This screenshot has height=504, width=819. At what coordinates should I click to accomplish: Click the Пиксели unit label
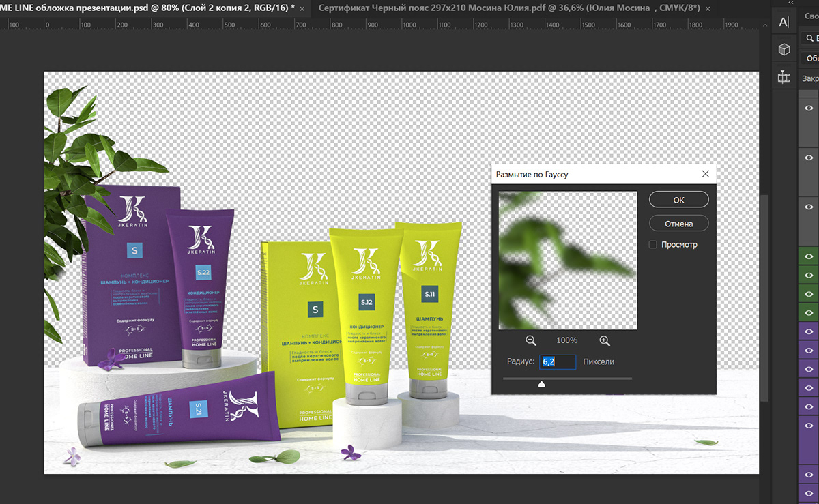tap(599, 361)
